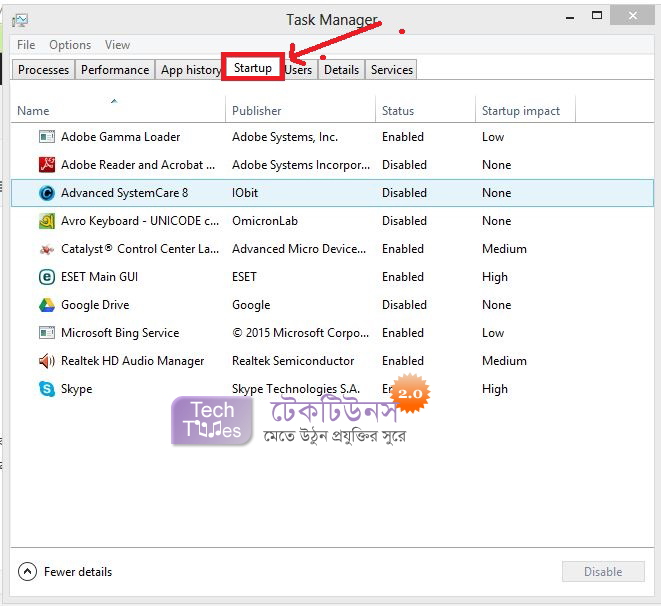Open the View menu
Screen dimensions: 661x606
pyautogui.click(x=117, y=45)
